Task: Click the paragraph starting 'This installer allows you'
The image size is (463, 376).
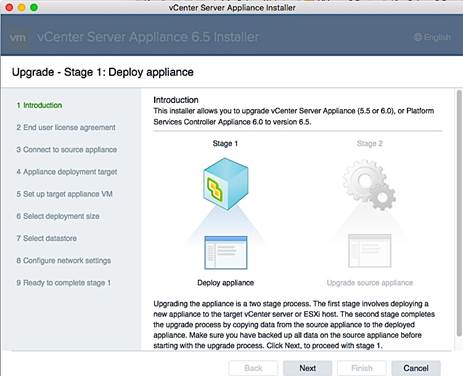Action: point(294,116)
